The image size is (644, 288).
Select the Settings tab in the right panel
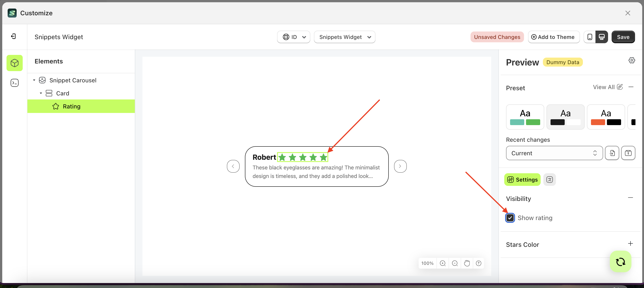pyautogui.click(x=522, y=180)
